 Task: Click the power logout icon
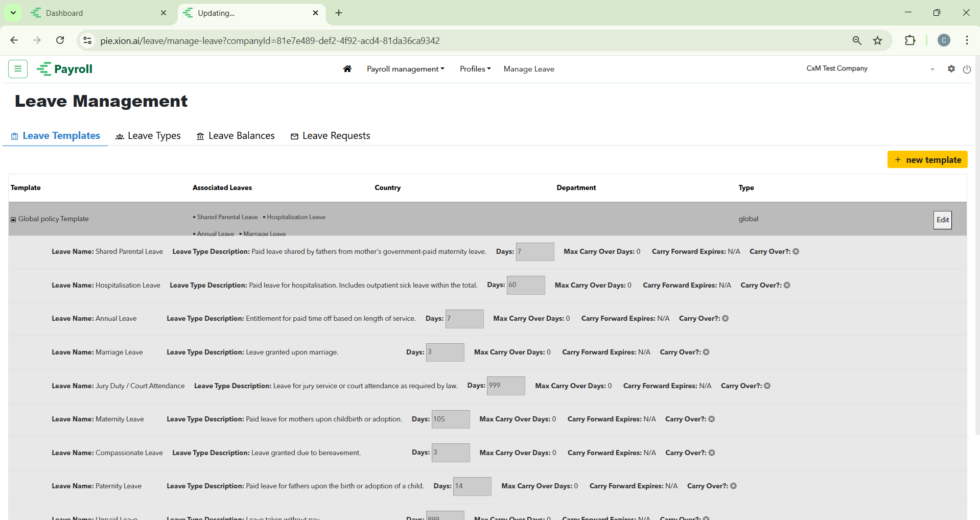[x=967, y=69]
